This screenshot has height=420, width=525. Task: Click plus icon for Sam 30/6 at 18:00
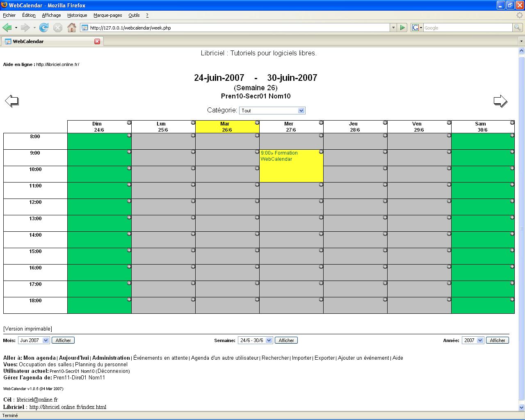point(512,299)
